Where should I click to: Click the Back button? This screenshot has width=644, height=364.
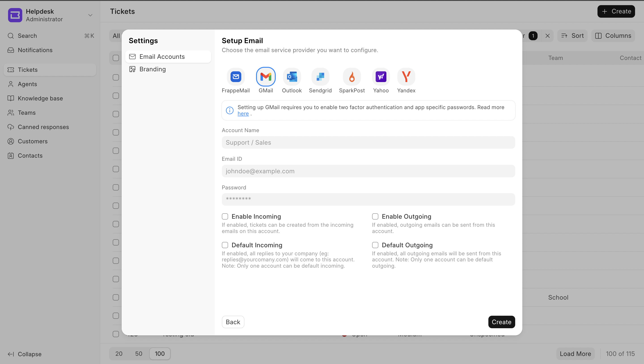coord(233,322)
